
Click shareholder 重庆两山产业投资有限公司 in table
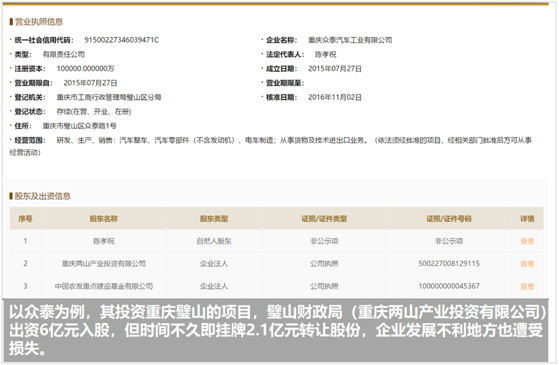click(x=104, y=264)
